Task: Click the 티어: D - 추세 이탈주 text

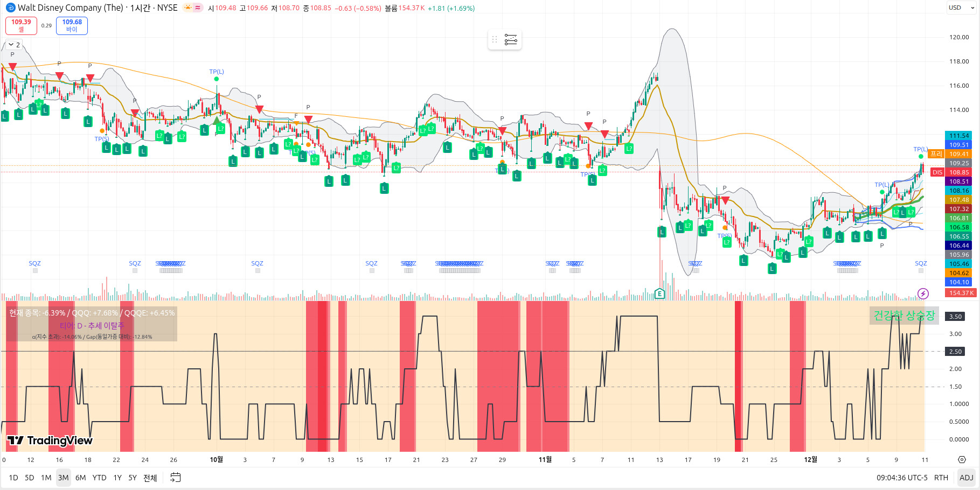Action: click(x=92, y=326)
